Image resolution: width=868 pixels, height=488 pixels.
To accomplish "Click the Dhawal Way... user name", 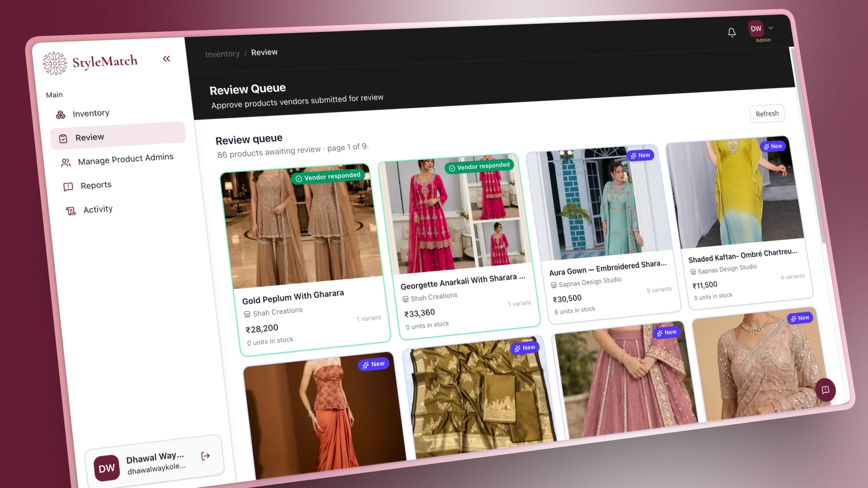I will click(155, 457).
